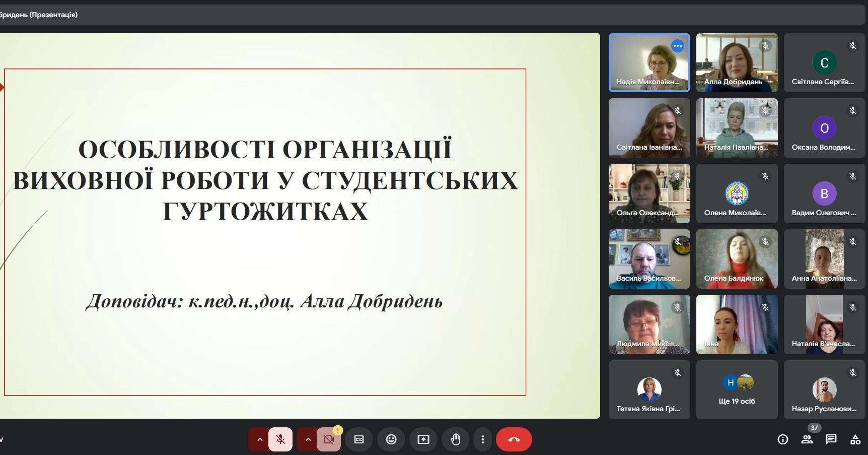The height and width of the screenshot is (455, 868).
Task: Click muted mic icon on Оксана Володимирівна tile
Action: click(853, 111)
